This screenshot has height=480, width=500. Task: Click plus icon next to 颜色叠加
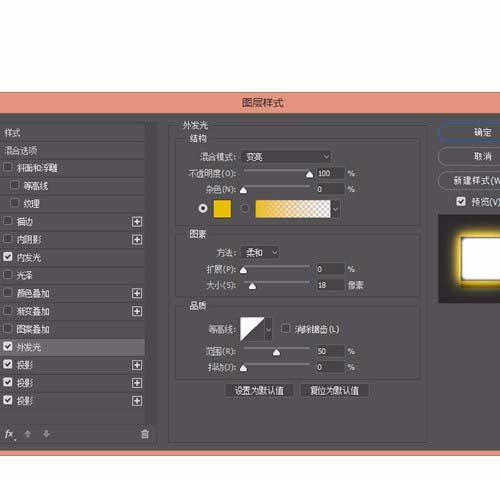coord(137,293)
